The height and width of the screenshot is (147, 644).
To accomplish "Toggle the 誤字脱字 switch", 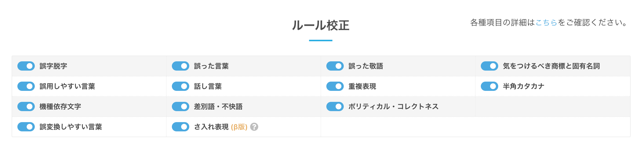I will click(x=26, y=66).
